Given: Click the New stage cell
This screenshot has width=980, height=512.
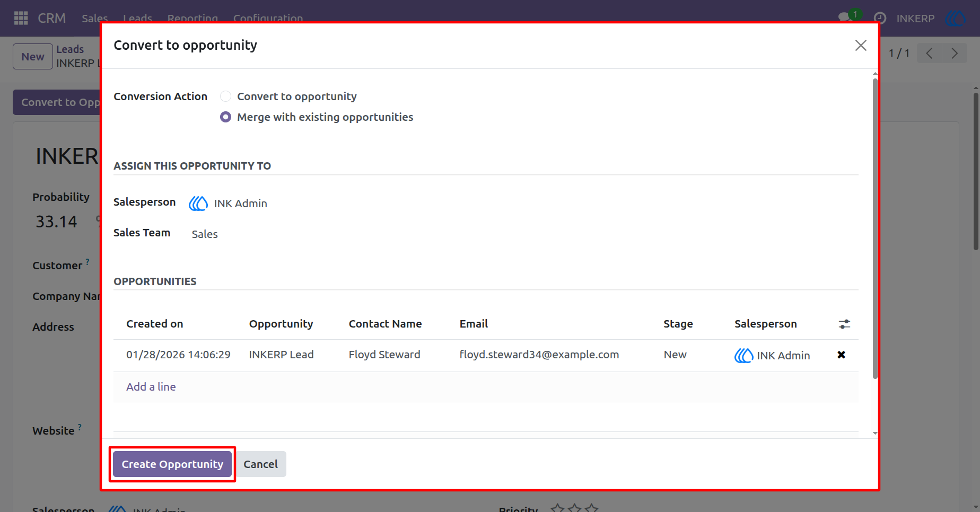Looking at the screenshot, I should [675, 355].
